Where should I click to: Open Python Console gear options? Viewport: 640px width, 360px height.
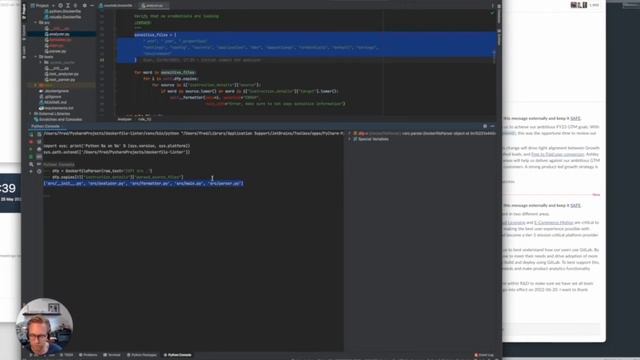[x=485, y=127]
